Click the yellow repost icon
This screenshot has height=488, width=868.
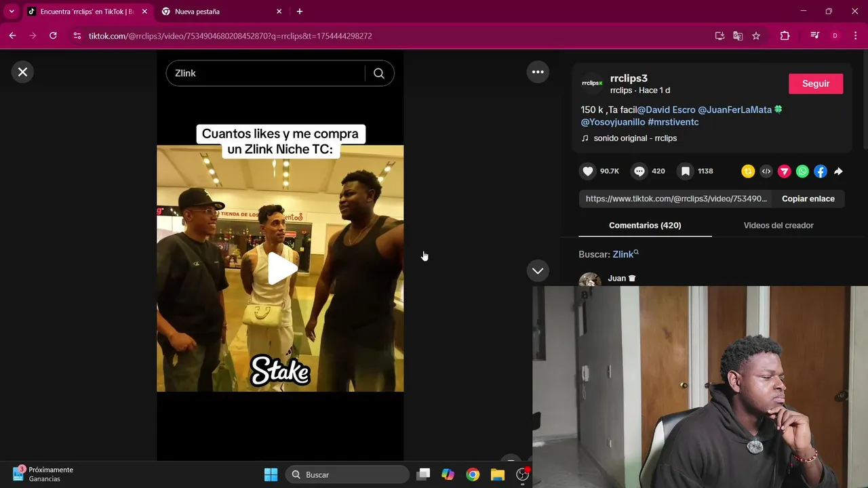pos(748,171)
